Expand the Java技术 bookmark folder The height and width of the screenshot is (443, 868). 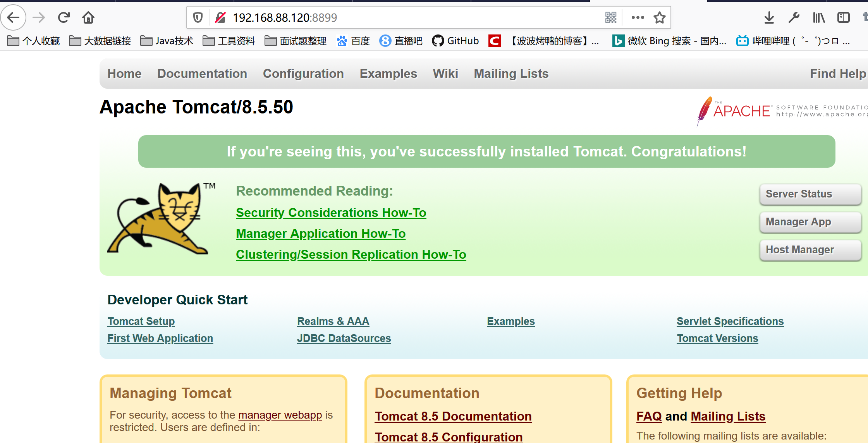click(x=167, y=41)
